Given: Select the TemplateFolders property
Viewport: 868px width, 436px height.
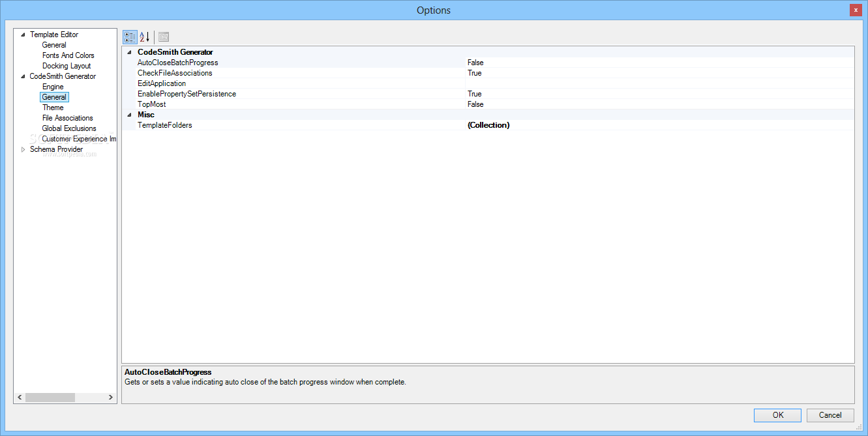Looking at the screenshot, I should coord(165,125).
